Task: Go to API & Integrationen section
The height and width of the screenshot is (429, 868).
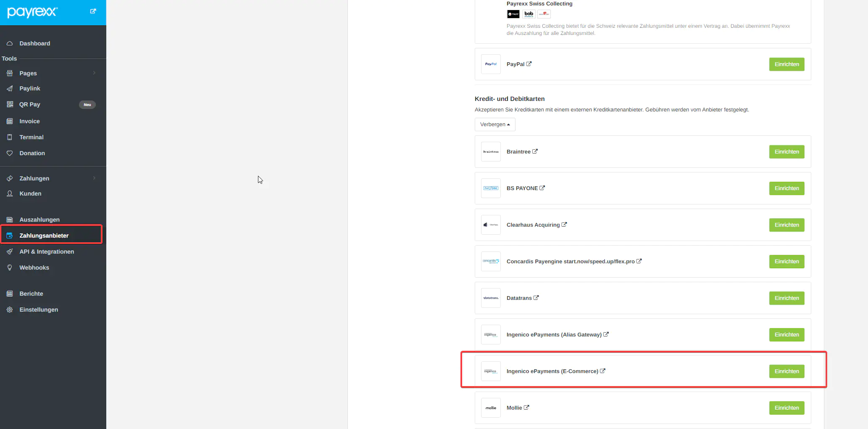Action: point(47,252)
